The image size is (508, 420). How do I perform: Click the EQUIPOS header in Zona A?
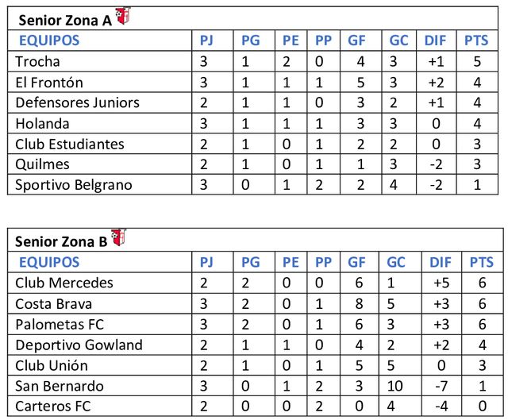tap(49, 40)
